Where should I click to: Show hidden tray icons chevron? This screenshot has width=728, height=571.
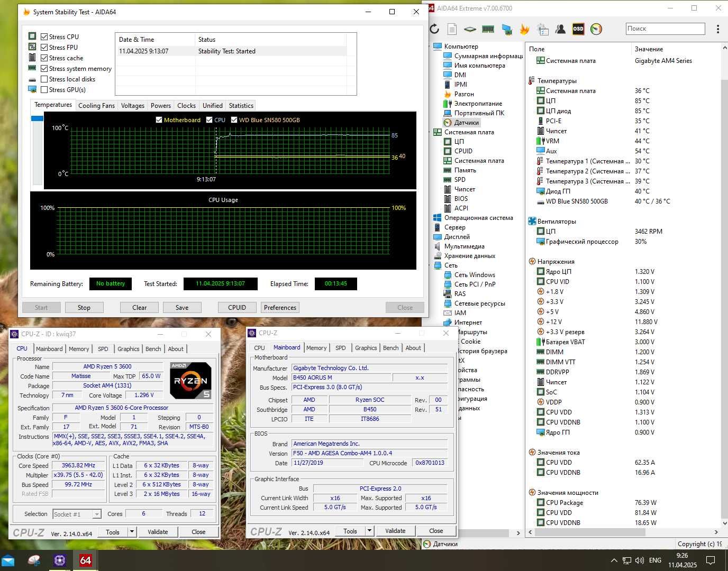point(614,560)
